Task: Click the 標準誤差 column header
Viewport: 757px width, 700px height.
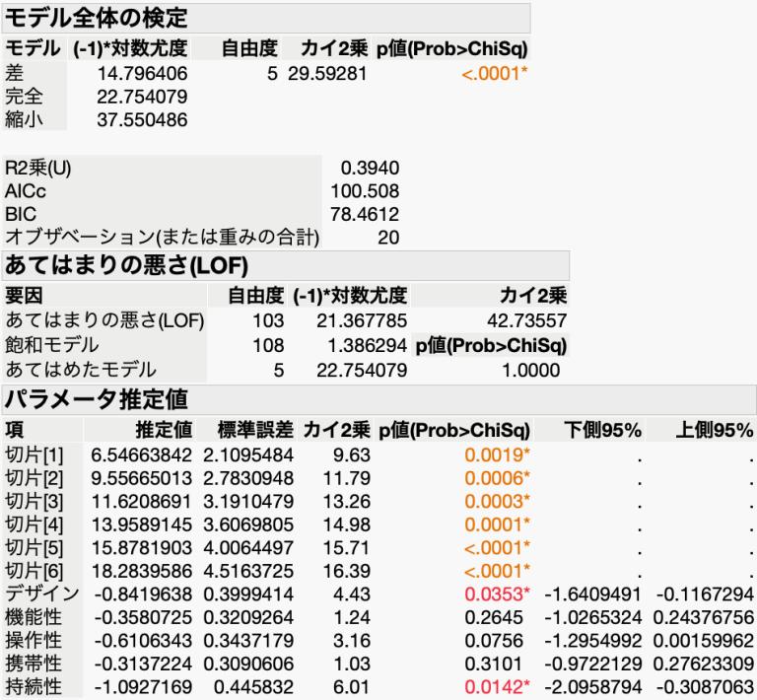Action: pyautogui.click(x=259, y=430)
